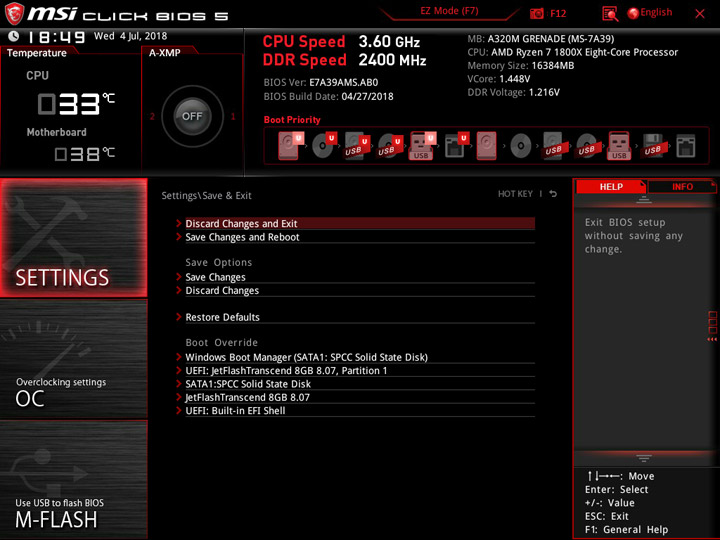Choose A-XMP profile 2
720x540 pixels.
click(152, 116)
